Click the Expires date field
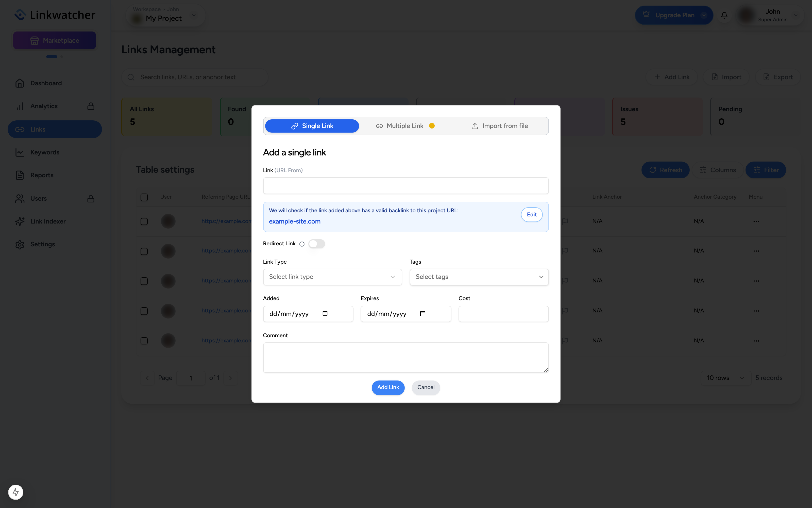Viewport: 812px width, 508px height. pos(406,314)
